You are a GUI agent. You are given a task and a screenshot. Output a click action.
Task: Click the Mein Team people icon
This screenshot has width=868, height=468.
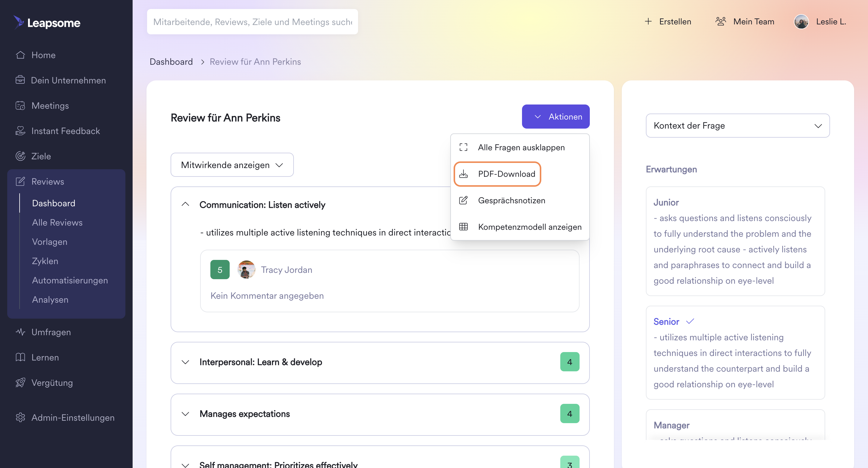pyautogui.click(x=720, y=21)
